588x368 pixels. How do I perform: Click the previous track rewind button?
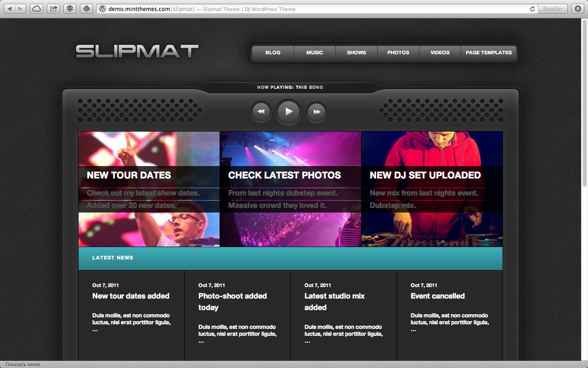click(x=261, y=112)
